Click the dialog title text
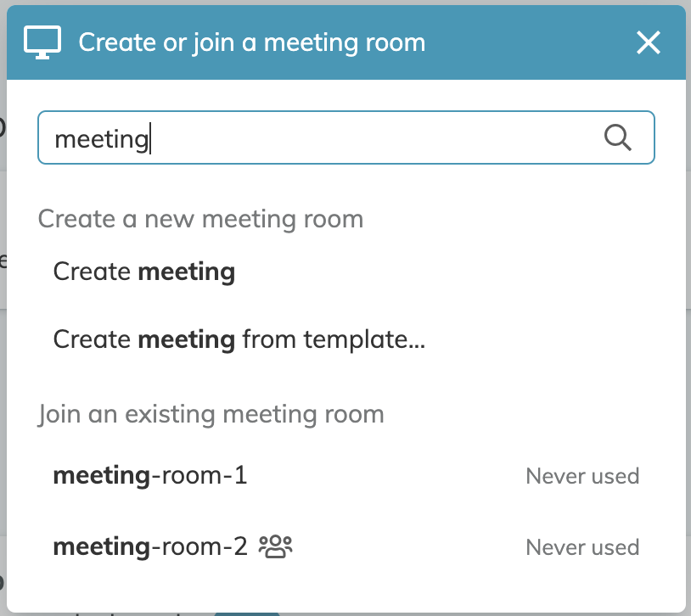 pos(251,42)
